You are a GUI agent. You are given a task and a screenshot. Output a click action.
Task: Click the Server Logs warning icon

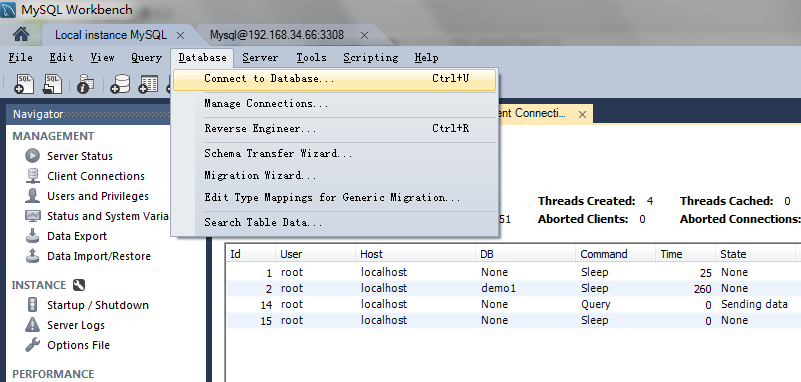32,325
